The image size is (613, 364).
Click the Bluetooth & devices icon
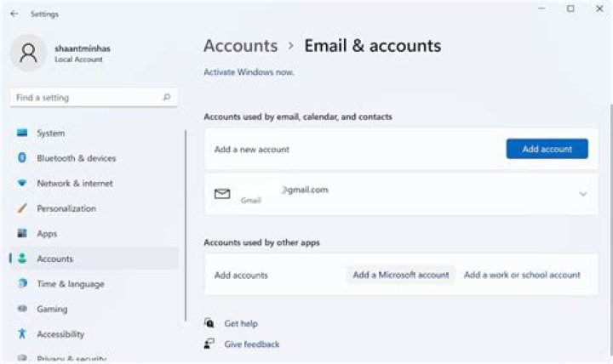pos(22,158)
